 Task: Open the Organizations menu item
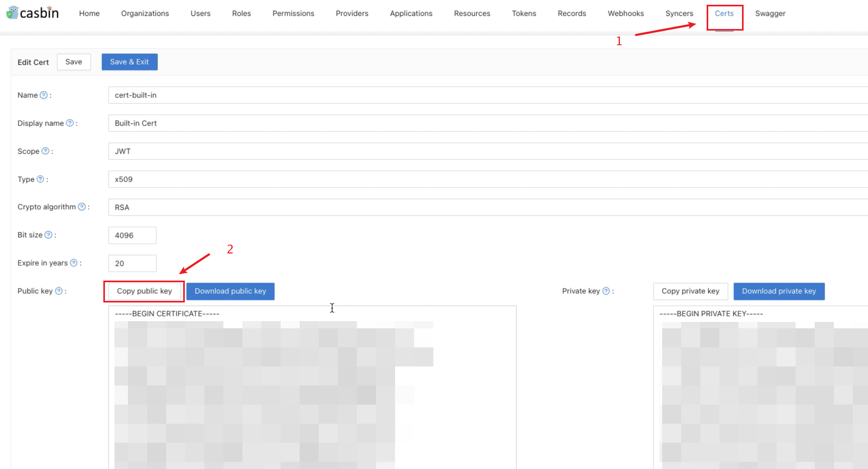[x=143, y=13]
